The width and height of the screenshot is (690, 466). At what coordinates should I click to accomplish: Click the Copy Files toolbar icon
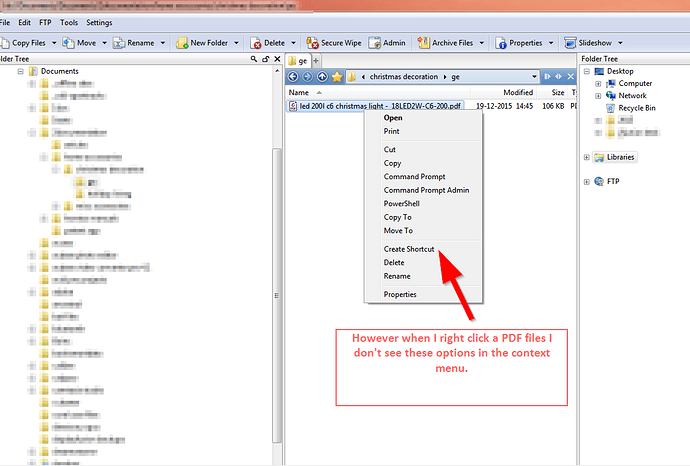[x=4, y=43]
